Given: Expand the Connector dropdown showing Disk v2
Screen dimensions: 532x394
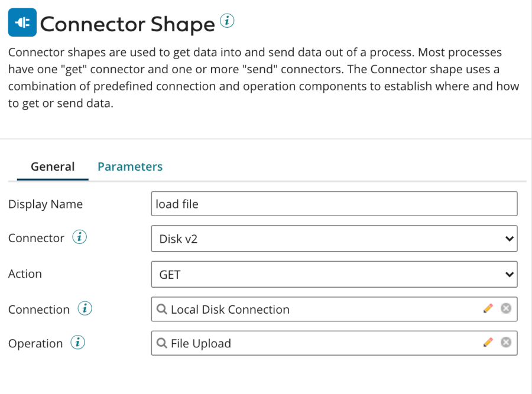Looking at the screenshot, I should point(334,239).
